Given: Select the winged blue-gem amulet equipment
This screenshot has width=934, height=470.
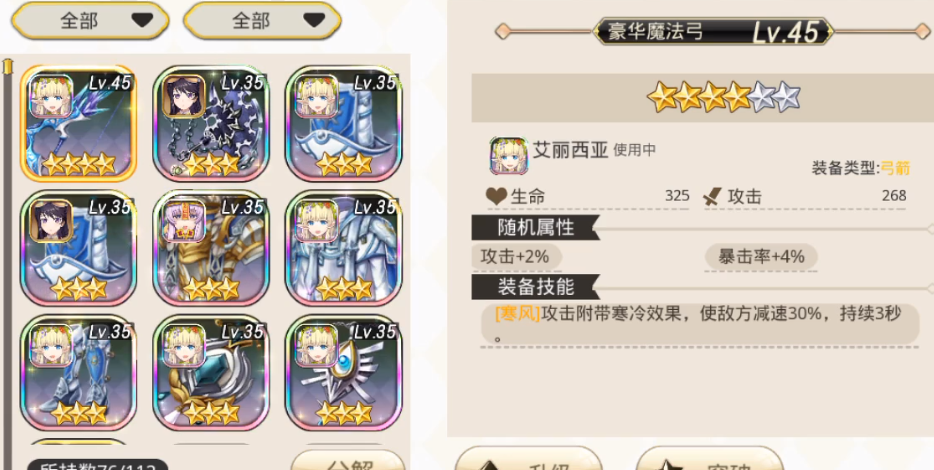Looking at the screenshot, I should tap(344, 372).
